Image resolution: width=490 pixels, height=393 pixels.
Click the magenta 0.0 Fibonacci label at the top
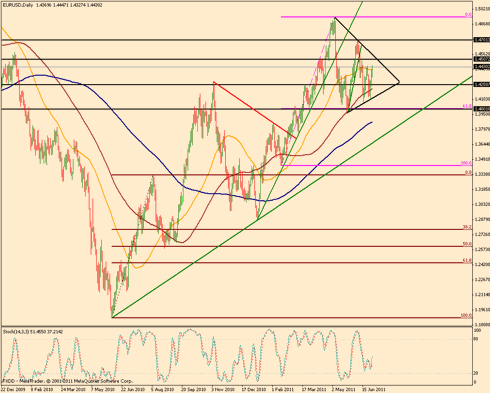[x=468, y=15]
